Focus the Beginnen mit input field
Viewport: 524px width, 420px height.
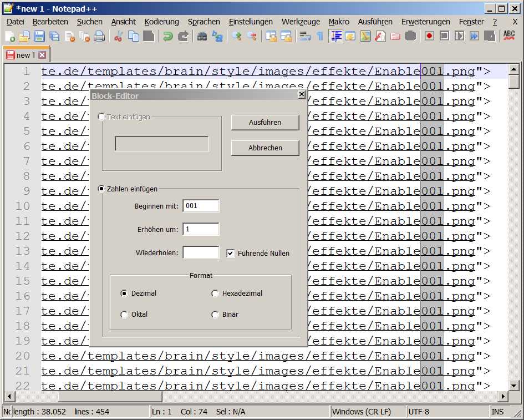click(201, 206)
